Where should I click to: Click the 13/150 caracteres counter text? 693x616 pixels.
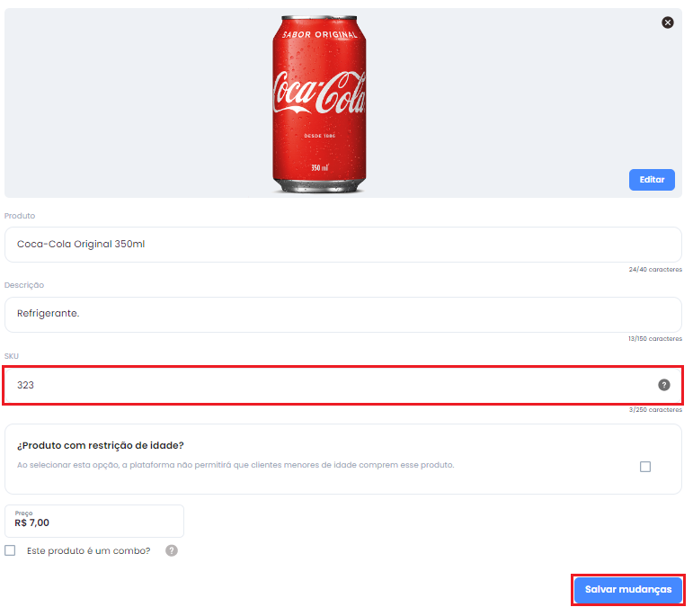click(x=655, y=339)
